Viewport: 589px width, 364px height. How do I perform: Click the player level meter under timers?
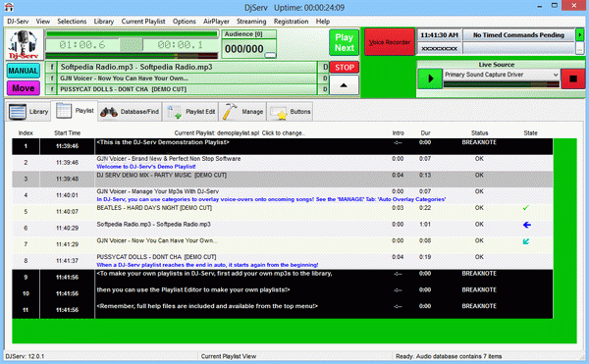(132, 56)
